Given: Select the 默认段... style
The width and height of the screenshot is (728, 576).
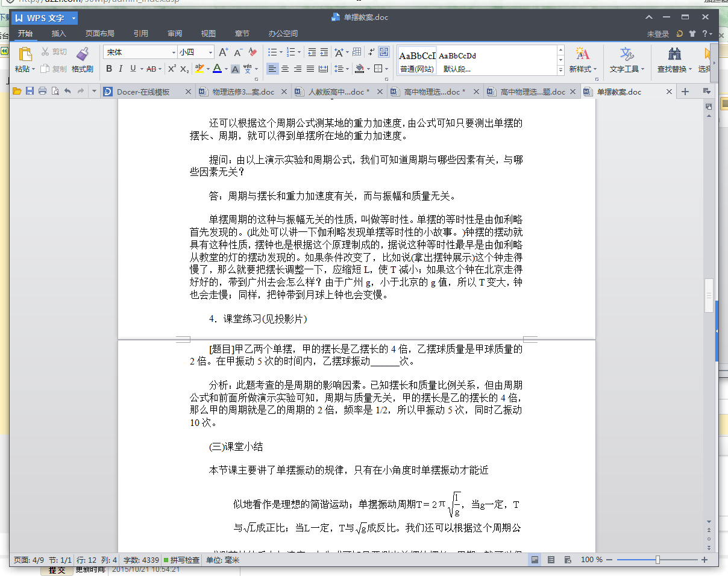Looking at the screenshot, I should tap(457, 61).
